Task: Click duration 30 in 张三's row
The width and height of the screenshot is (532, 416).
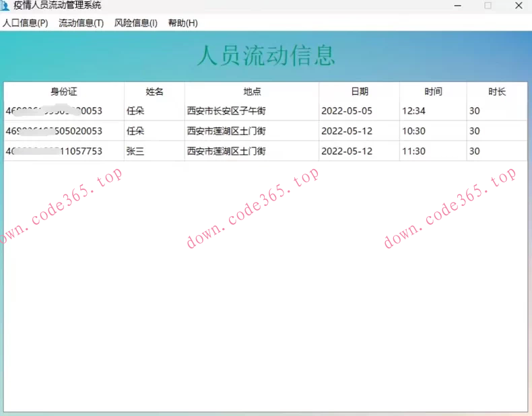Action: (x=474, y=151)
